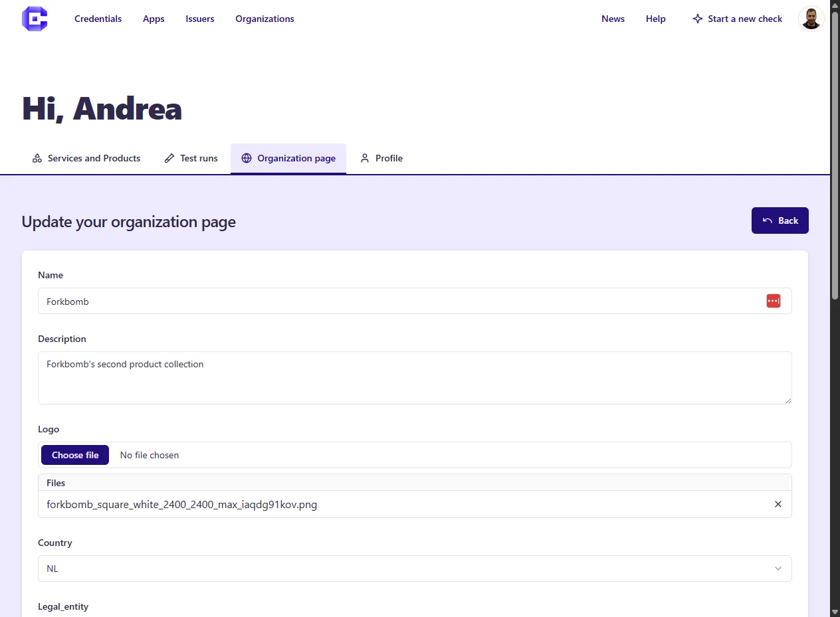Go back using the Back button
Image resolution: width=840 pixels, height=617 pixels.
click(780, 220)
